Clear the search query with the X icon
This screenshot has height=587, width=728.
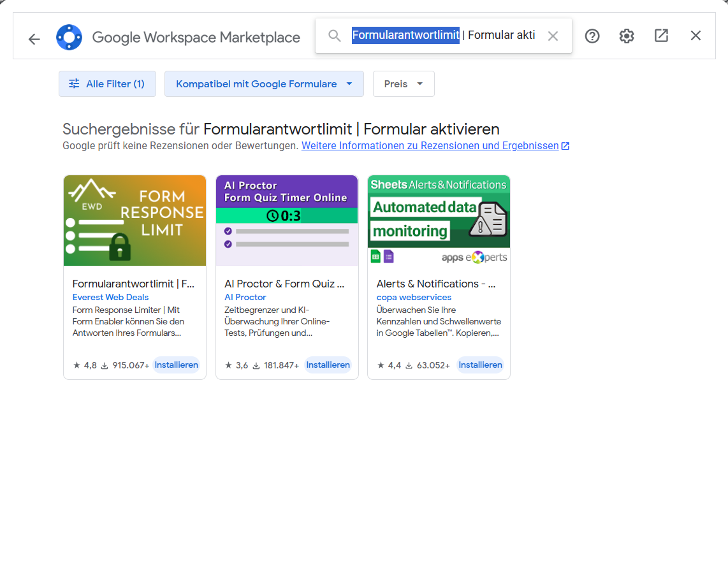552,36
